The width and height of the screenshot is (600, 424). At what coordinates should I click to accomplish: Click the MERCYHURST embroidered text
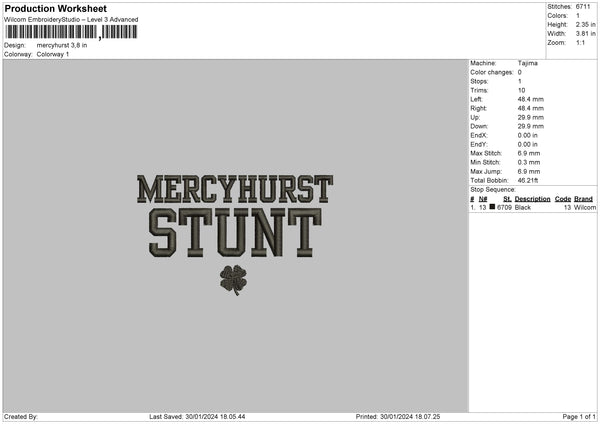coord(235,189)
